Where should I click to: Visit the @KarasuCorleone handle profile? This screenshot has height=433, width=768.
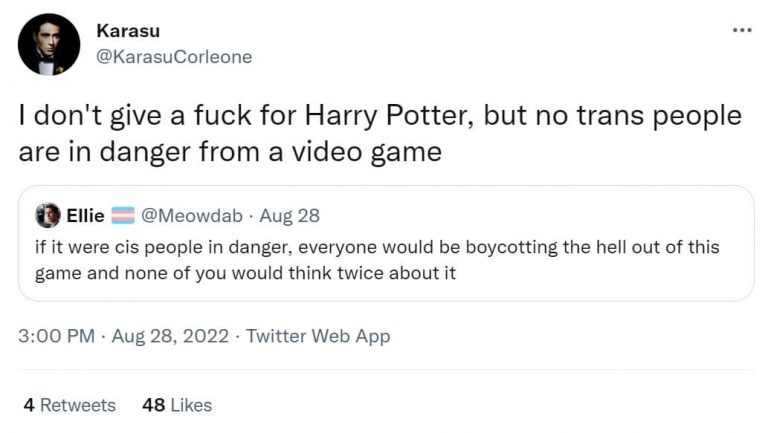174,57
